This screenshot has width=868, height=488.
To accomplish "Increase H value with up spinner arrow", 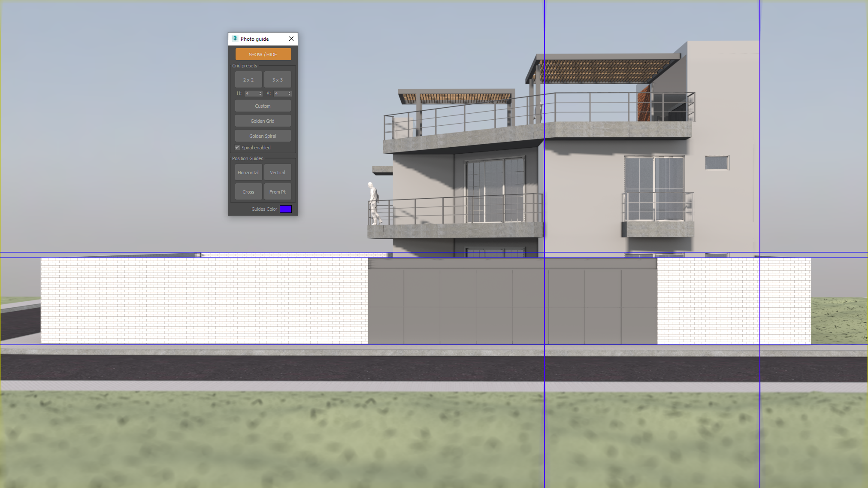I will point(260,92).
